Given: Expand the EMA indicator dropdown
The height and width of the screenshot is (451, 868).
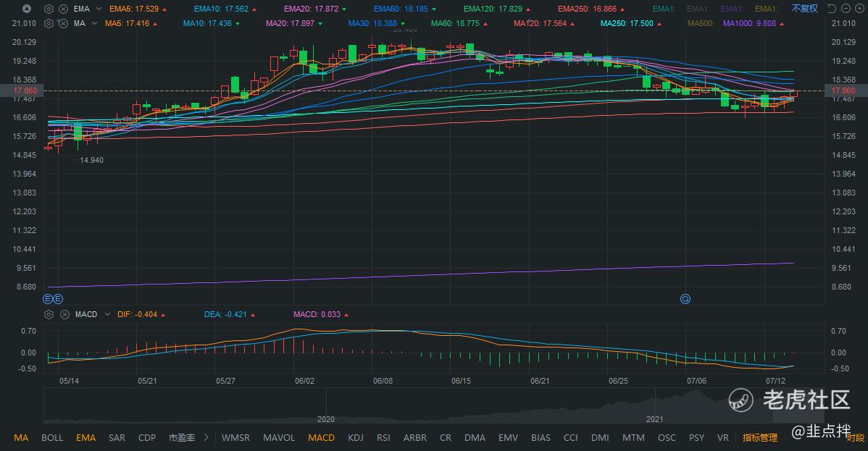Looking at the screenshot, I should tap(99, 9).
